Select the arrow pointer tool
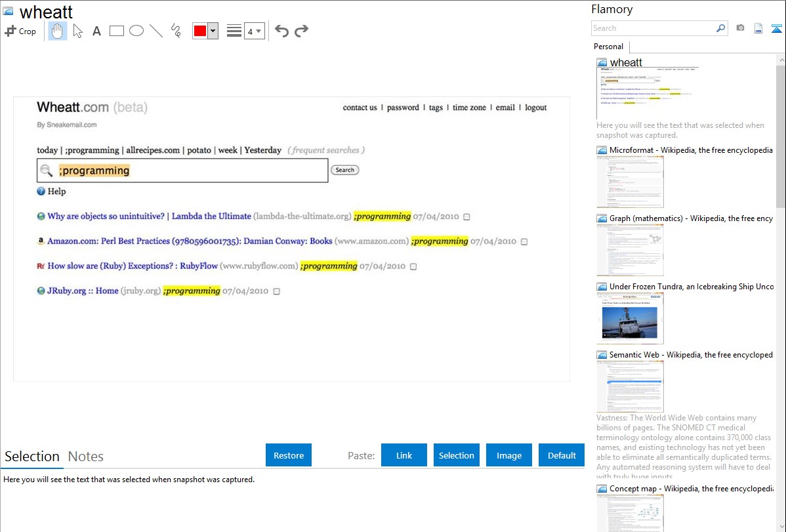The width and height of the screenshot is (786, 532). (77, 31)
